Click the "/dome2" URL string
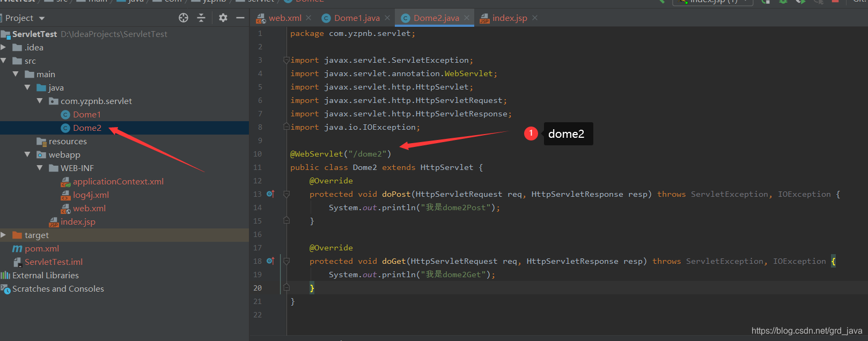Screen dimensions: 868x341 [x=367, y=154]
